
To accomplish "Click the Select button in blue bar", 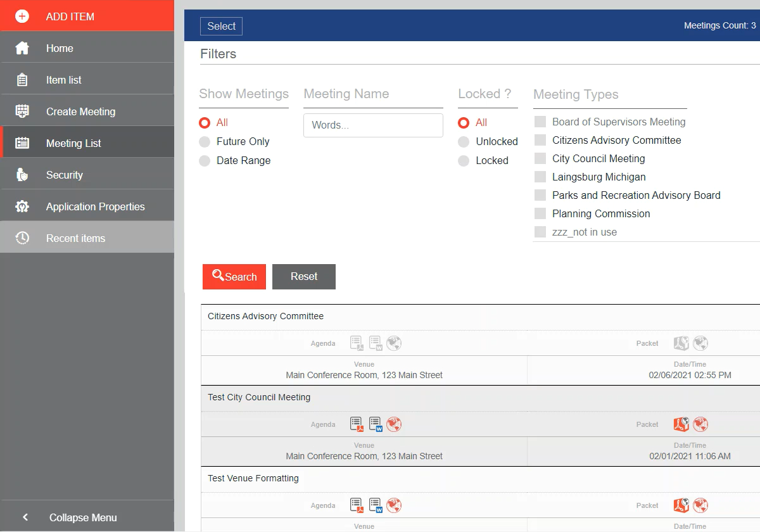I will tap(221, 26).
